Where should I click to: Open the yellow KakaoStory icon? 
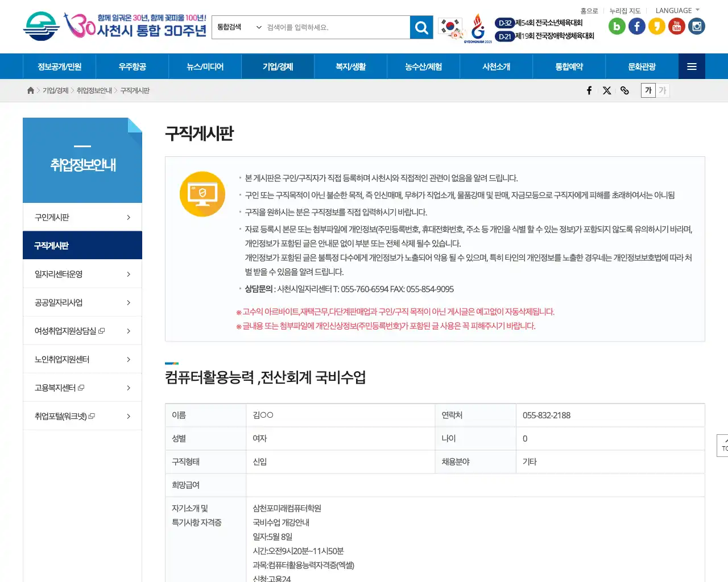click(656, 26)
